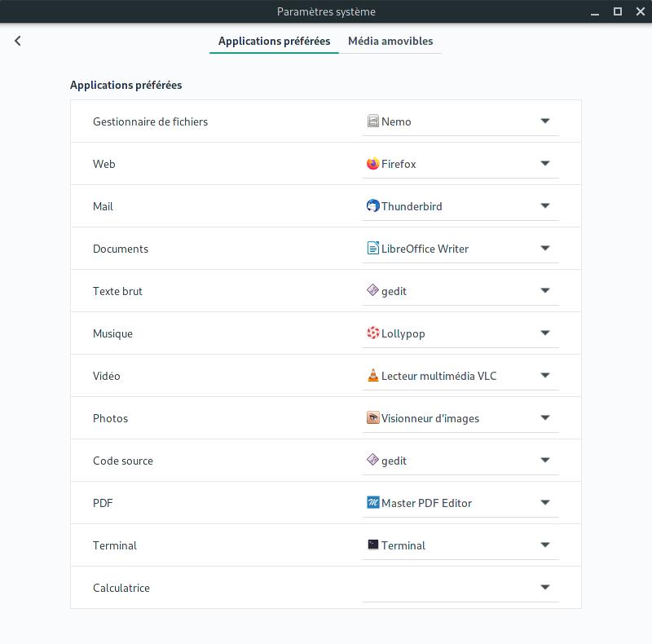The height and width of the screenshot is (644, 652).
Task: Open the Texte brut dropdown arrow
Action: [545, 290]
